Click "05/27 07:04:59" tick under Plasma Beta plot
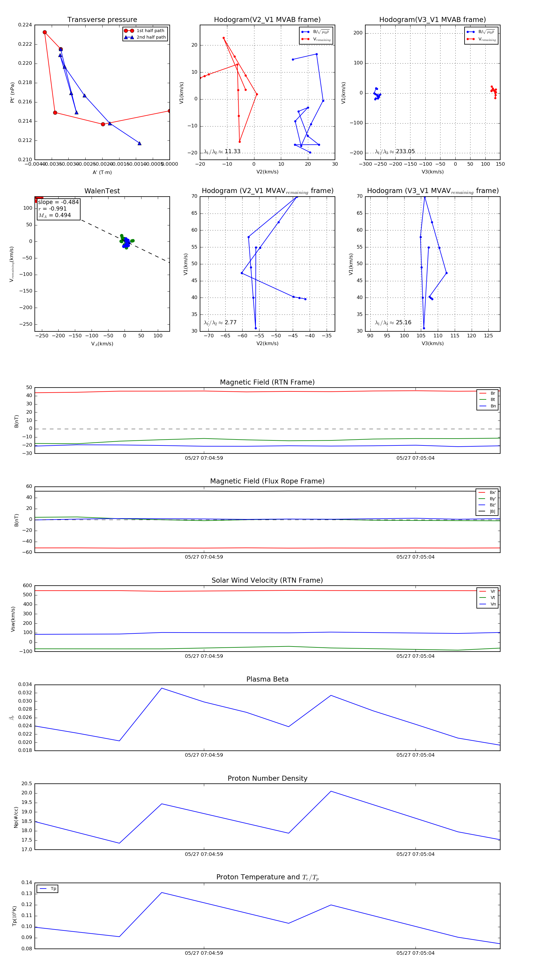Screen dimensions: 535x980 (x=204, y=755)
